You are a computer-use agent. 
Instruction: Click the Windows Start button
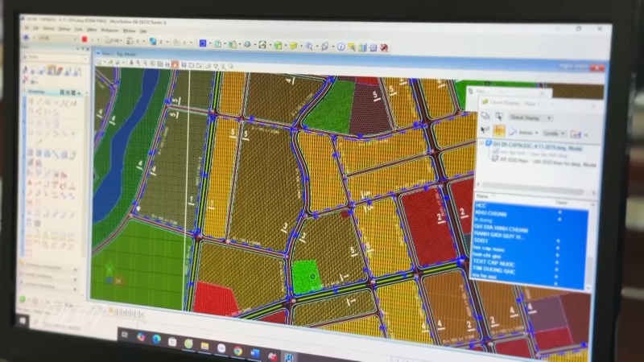point(125,335)
